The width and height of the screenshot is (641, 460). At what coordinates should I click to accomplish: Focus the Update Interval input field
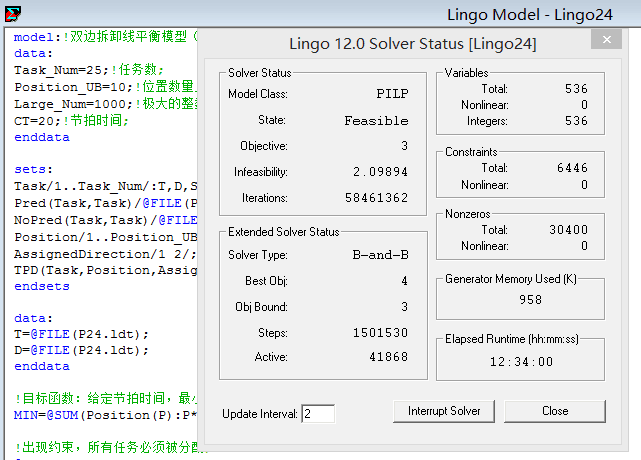coord(317,413)
